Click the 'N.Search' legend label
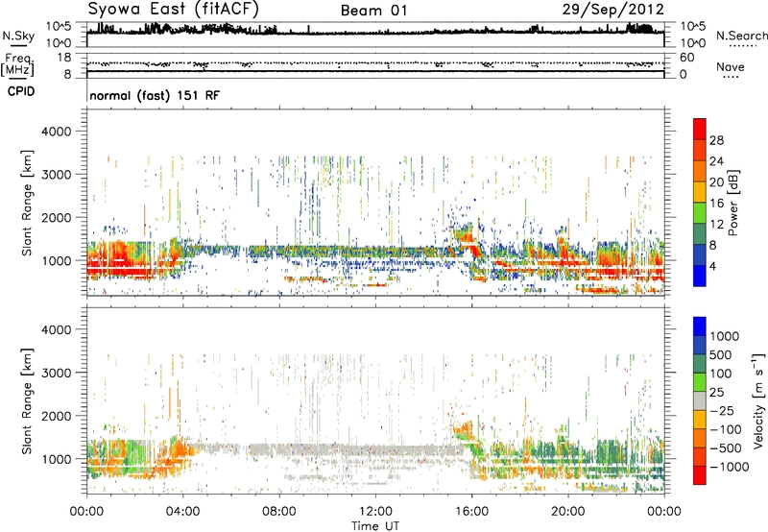Screen dimensions: 768x532 tap(742, 36)
